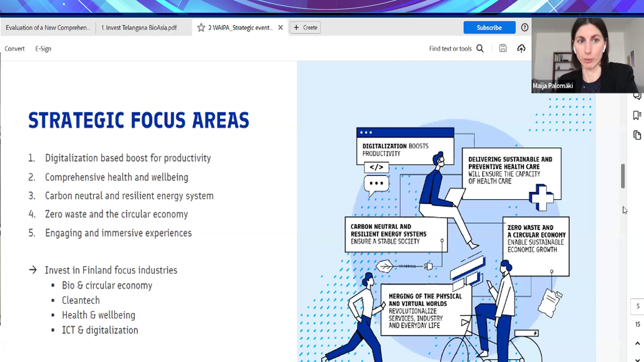Viewport: 644px width, 362px height.
Task: Go to previous page up chevron
Action: (x=637, y=344)
